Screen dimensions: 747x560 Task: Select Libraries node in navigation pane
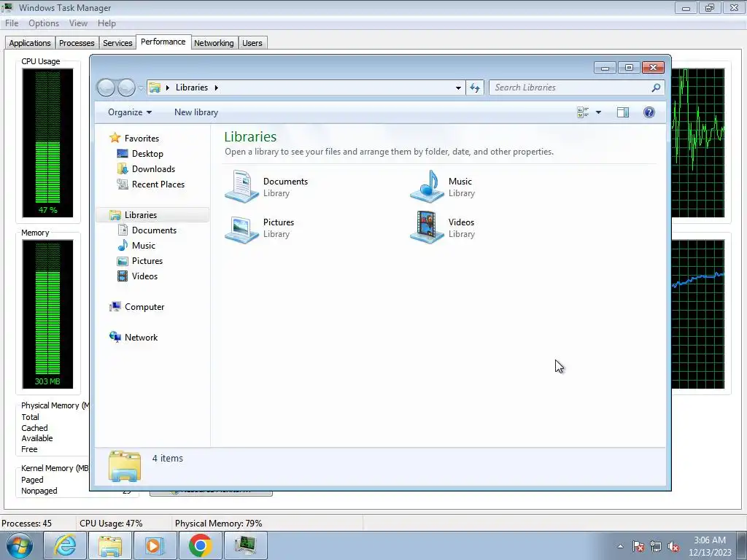pyautogui.click(x=152, y=215)
